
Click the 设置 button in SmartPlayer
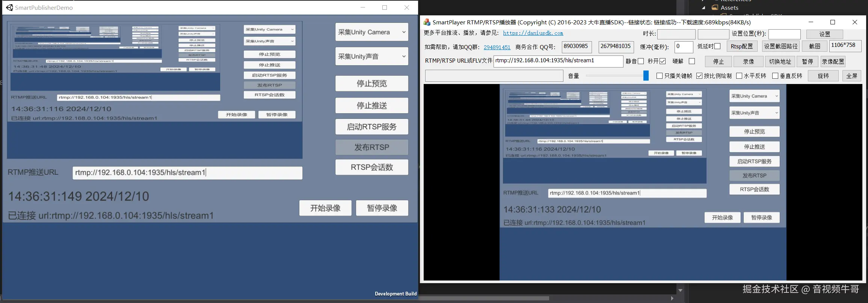[x=824, y=34]
